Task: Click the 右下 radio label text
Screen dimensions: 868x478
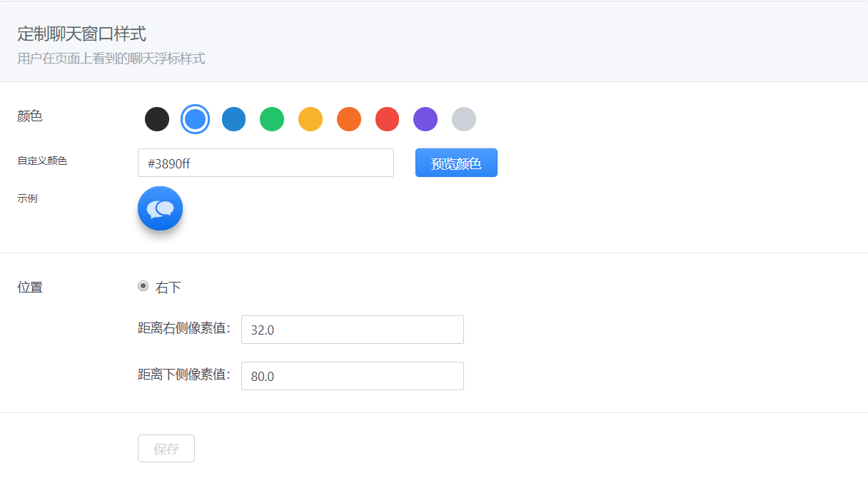Action: [x=168, y=288]
